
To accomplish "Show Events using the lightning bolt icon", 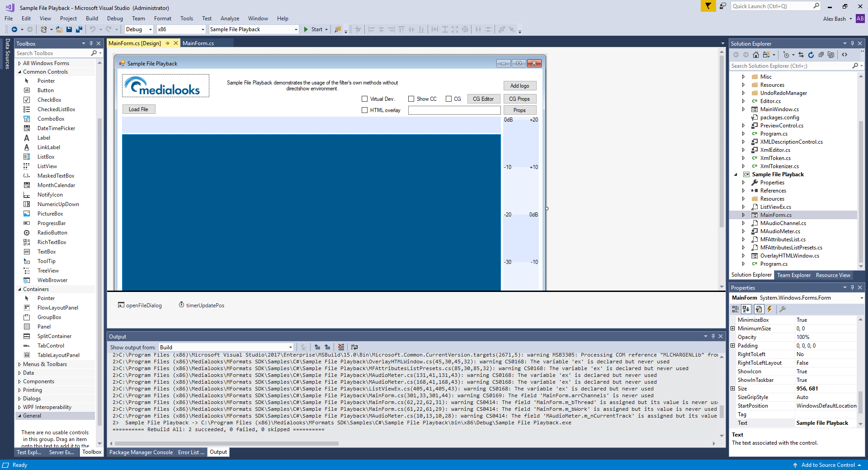I will (769, 309).
